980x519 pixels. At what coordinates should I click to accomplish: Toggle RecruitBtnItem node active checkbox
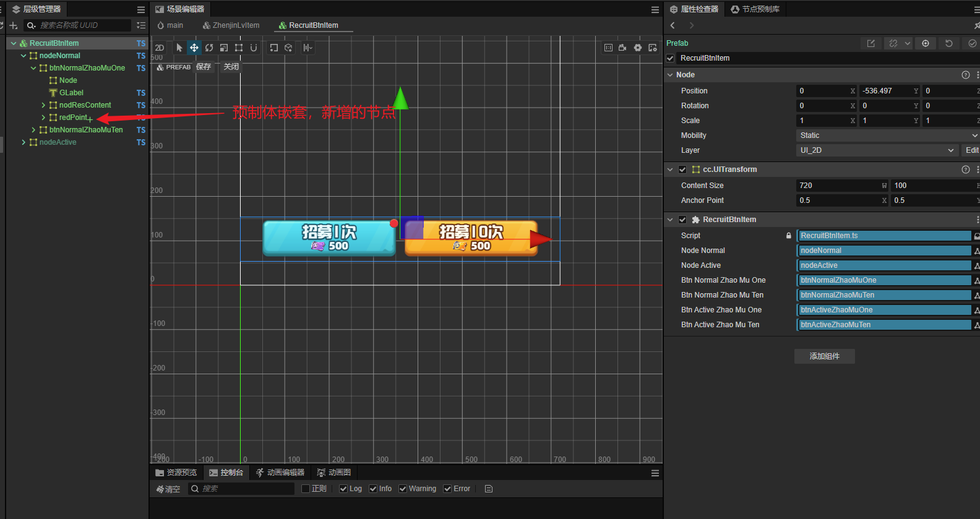(x=670, y=58)
